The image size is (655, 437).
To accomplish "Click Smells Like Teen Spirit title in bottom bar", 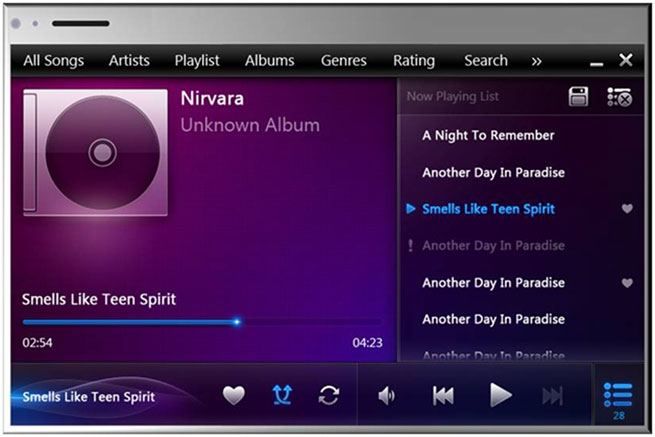I will click(x=89, y=397).
